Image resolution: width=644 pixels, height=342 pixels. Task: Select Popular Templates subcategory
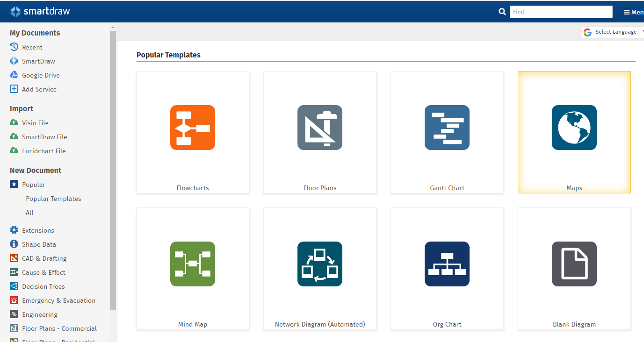(x=53, y=199)
